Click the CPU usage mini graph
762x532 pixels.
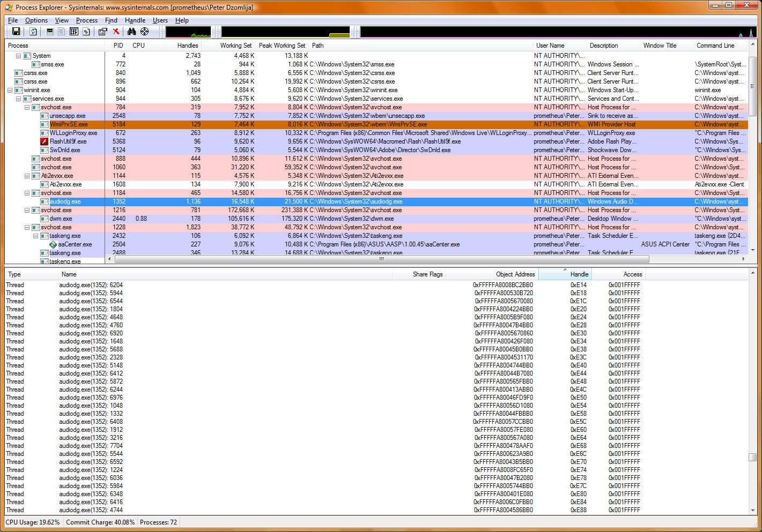click(188, 32)
